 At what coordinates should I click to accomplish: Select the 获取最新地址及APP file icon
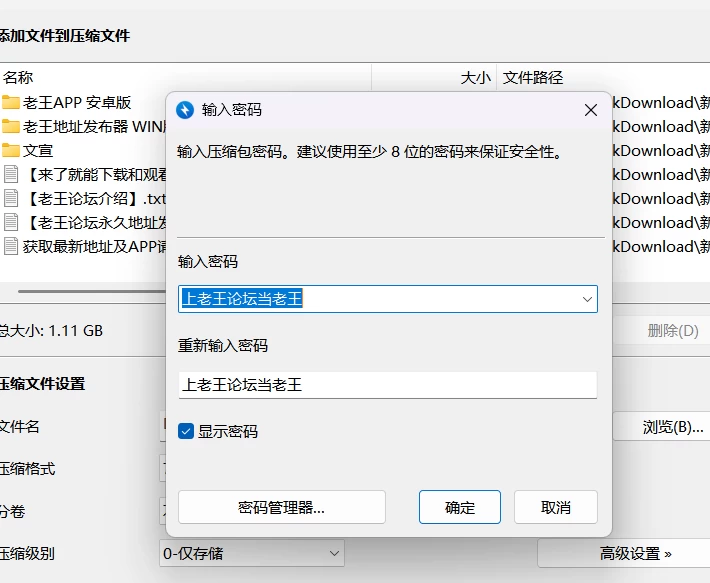click(11, 246)
